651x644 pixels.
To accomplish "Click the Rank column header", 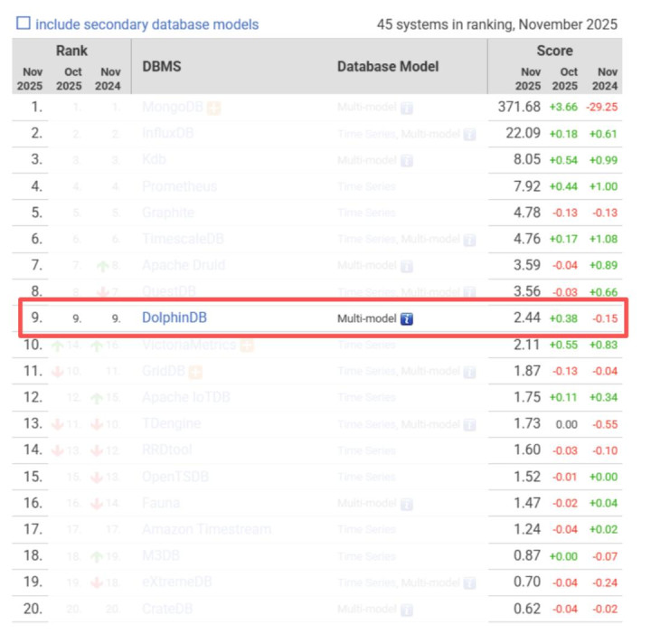I will tap(71, 51).
